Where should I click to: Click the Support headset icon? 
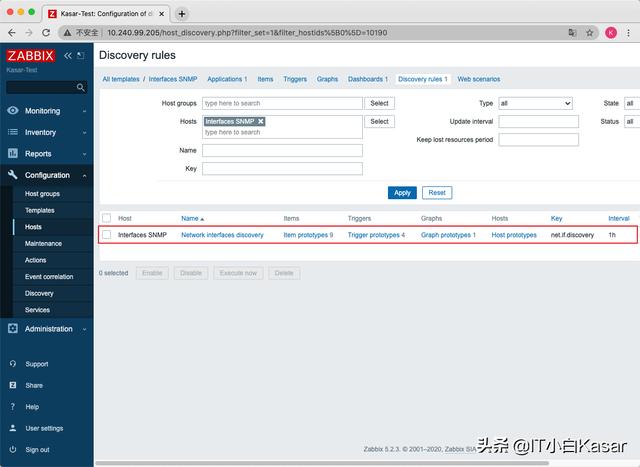click(x=13, y=364)
